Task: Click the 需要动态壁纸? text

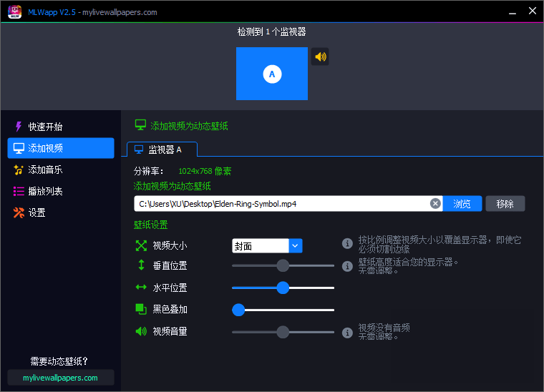Action: pos(59,361)
